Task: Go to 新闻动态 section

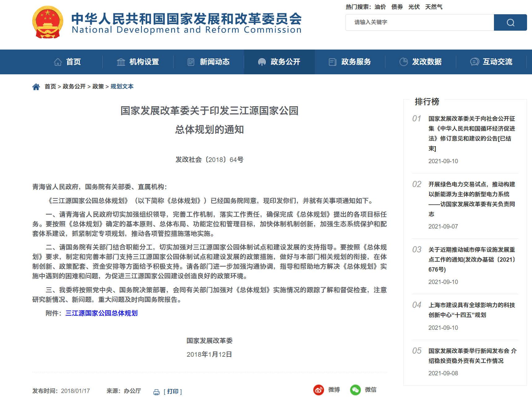Action: tap(209, 62)
